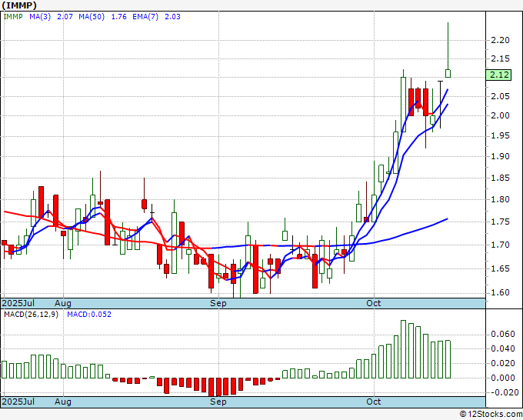Click Oct on the MACD panel axis
Image resolution: width=523 pixels, height=420 pixels.
click(x=374, y=402)
